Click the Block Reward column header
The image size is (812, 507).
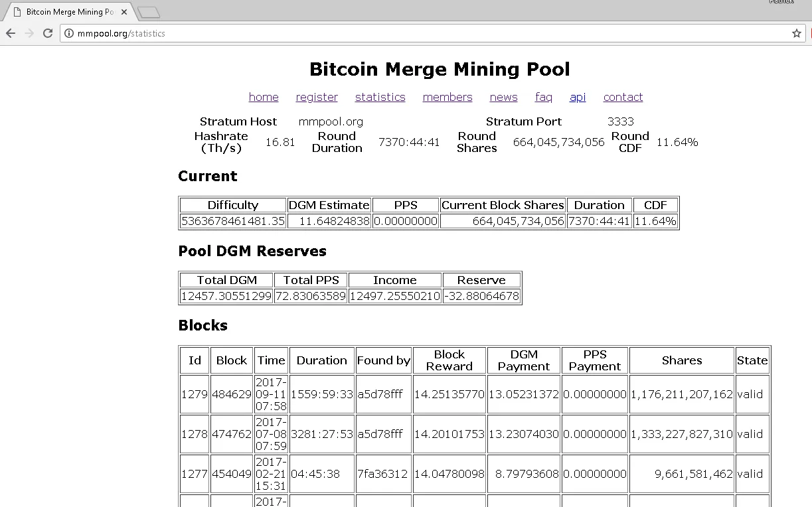point(449,360)
